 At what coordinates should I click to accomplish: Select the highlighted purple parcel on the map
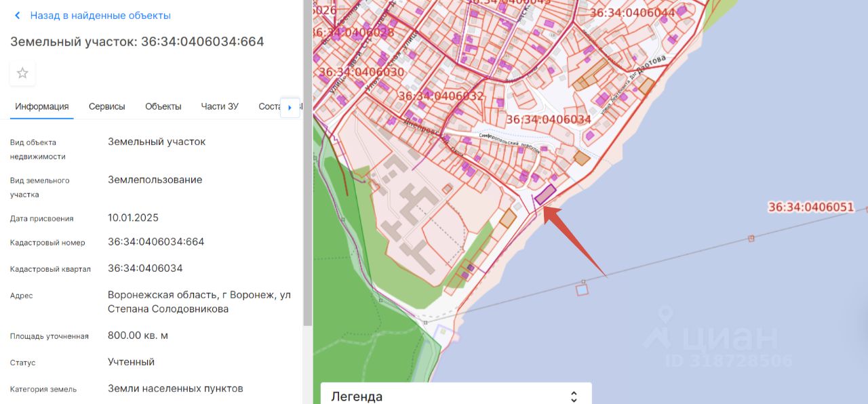tap(545, 195)
